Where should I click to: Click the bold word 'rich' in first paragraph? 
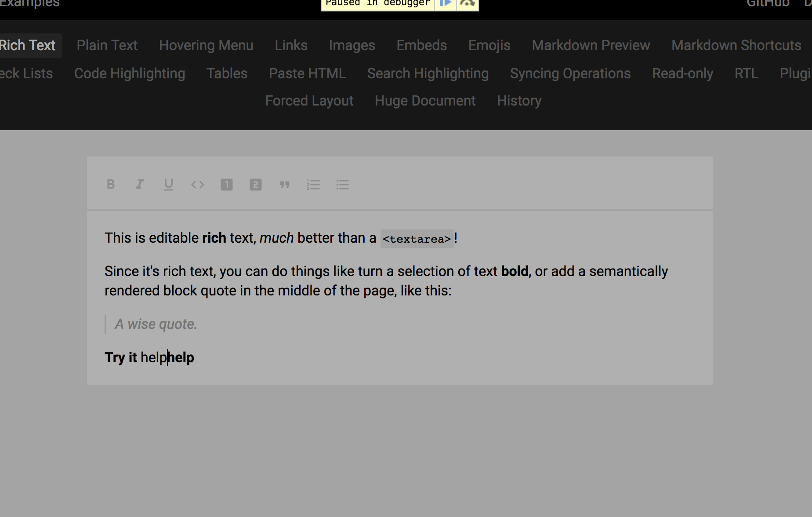click(214, 238)
